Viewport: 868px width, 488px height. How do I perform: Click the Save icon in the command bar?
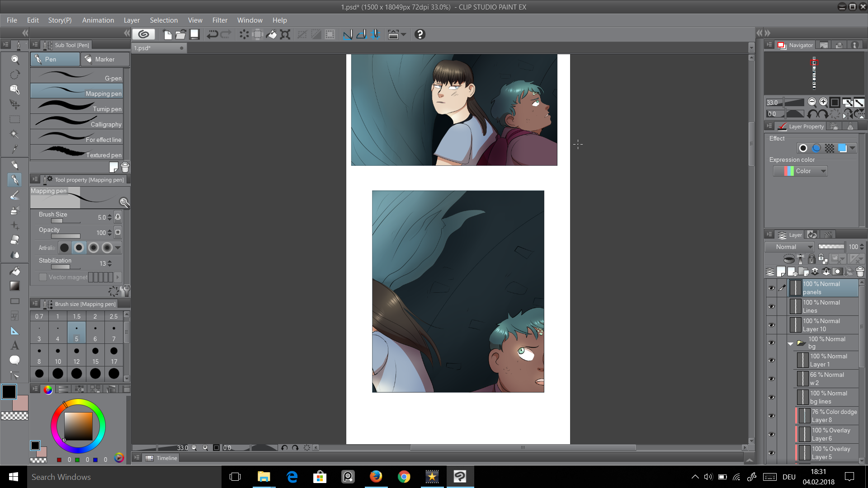tap(194, 34)
